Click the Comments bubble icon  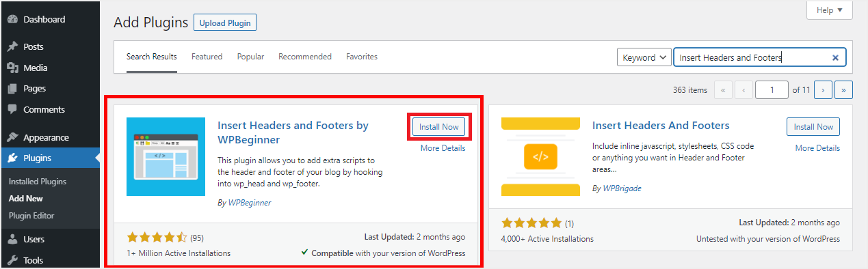tap(12, 110)
